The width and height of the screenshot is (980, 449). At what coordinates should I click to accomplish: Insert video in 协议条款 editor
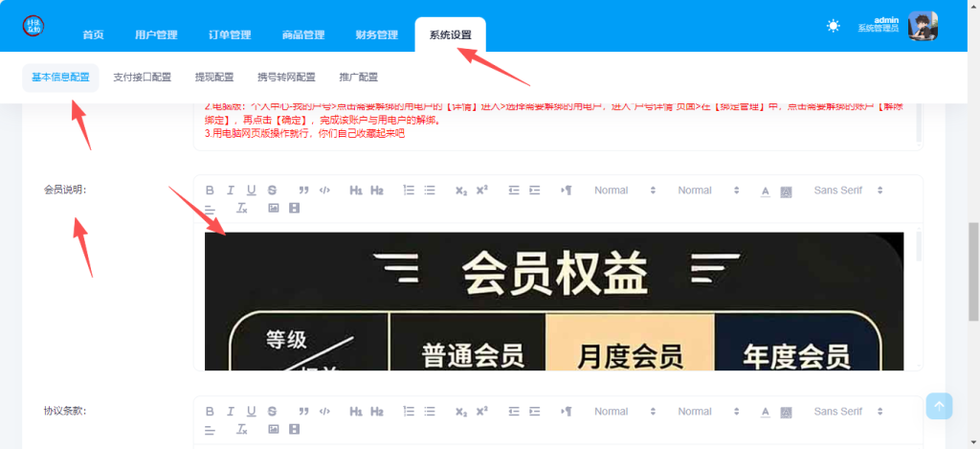pos(295,429)
